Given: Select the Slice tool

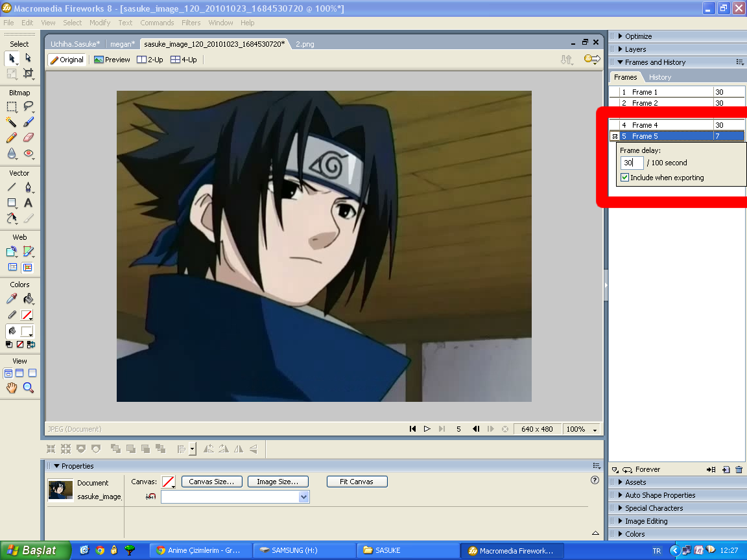Looking at the screenshot, I should [28, 251].
